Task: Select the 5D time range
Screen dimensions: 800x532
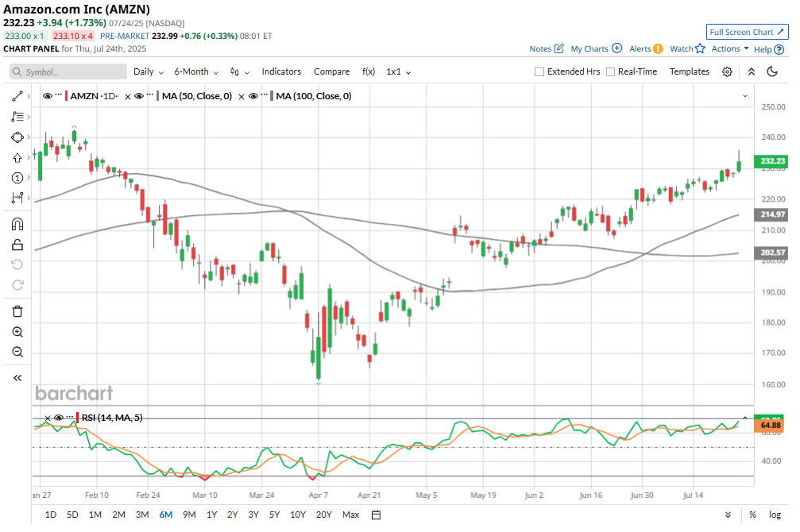Action: (72, 515)
